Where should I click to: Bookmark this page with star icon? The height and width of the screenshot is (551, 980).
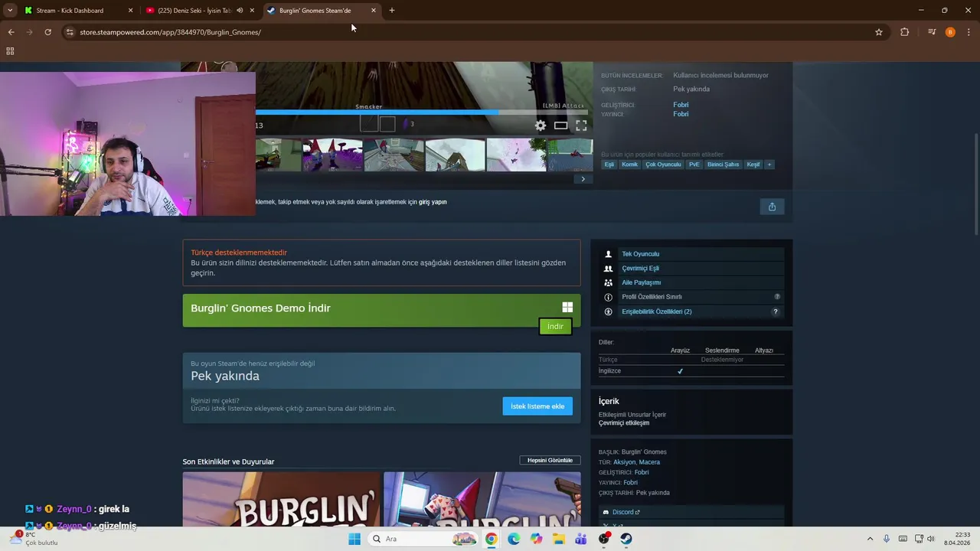879,32
